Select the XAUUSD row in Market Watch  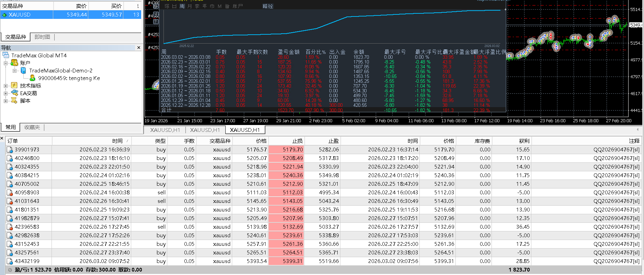[71, 15]
